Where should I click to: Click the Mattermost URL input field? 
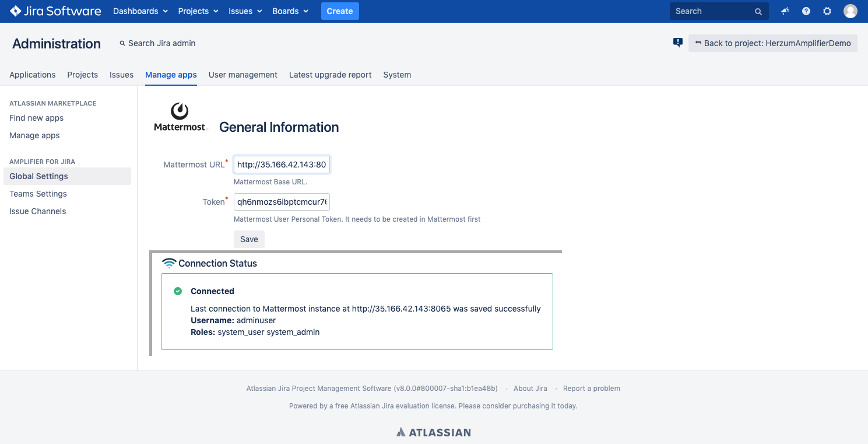[282, 165]
